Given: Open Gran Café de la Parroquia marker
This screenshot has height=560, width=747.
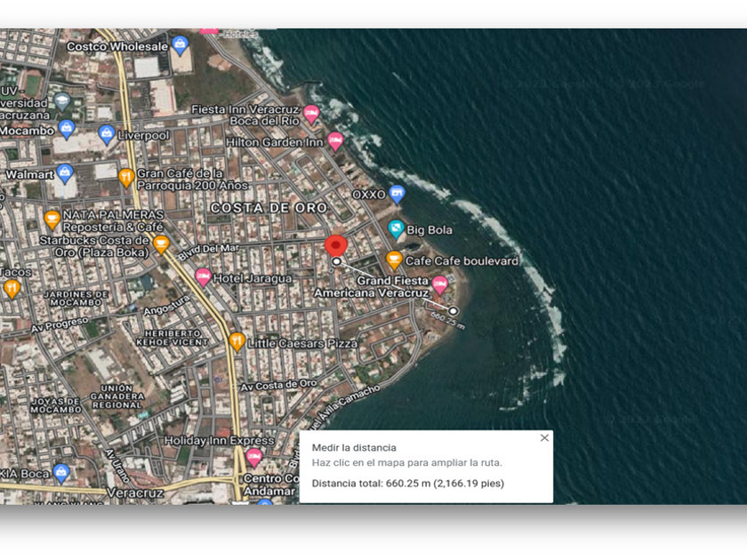Looking at the screenshot, I should 125,178.
